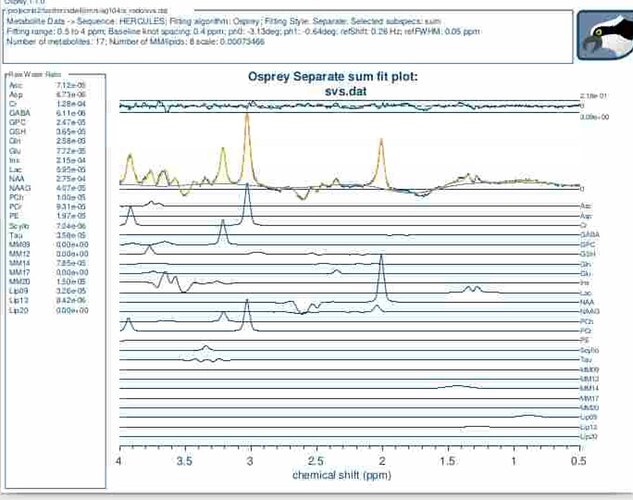Screen dimensions: 633x500
Task: Click the 'svs.dat' subtitle above the plot
Action: point(346,91)
